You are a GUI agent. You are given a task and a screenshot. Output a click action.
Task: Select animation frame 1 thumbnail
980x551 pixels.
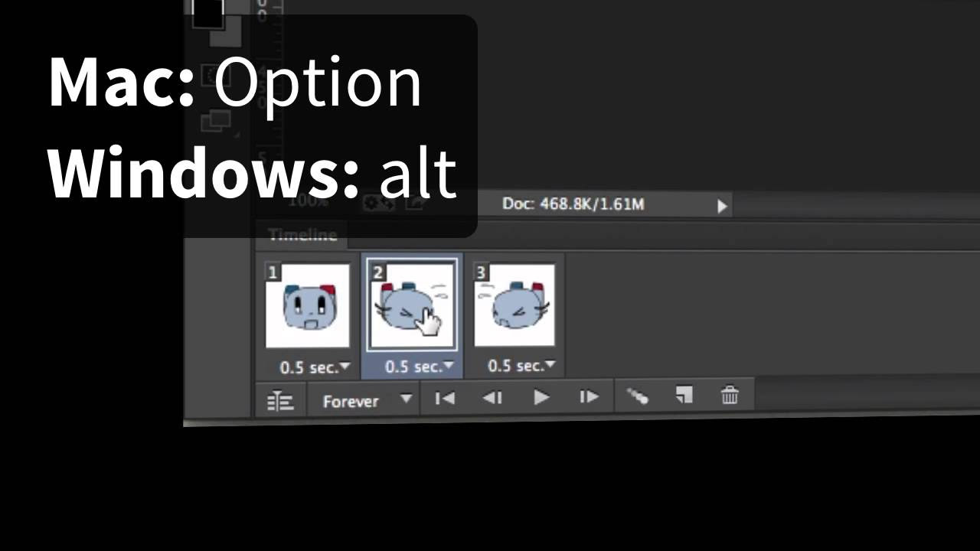point(308,306)
